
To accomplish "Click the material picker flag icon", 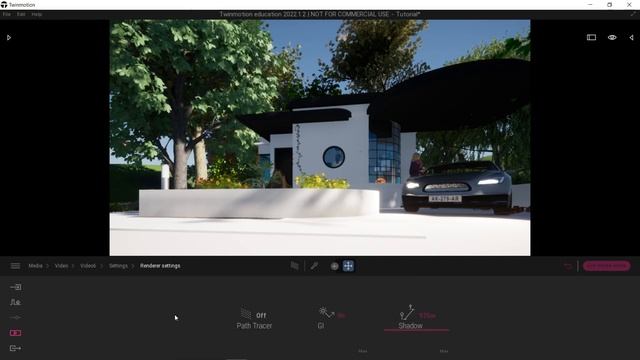I will [x=294, y=266].
